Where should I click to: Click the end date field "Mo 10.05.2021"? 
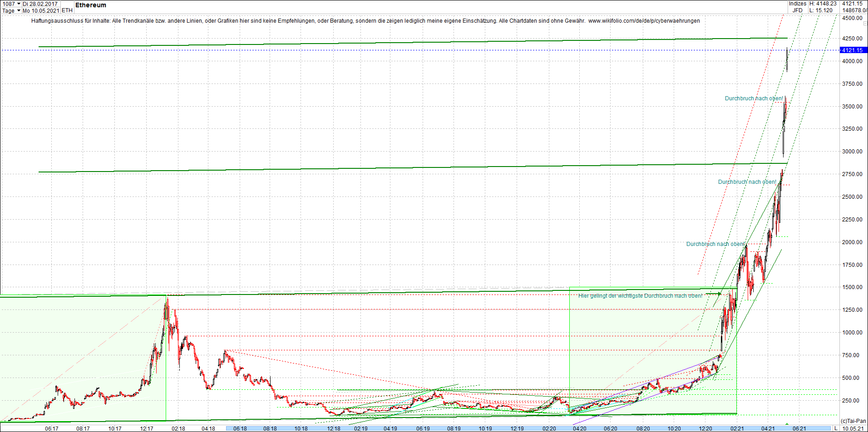40,10
